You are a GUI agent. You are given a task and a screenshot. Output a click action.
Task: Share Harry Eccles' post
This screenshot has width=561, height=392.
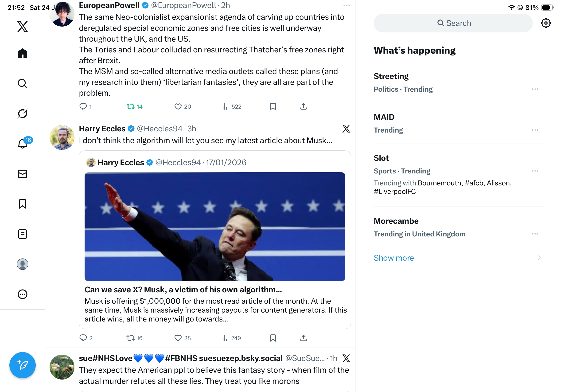303,338
